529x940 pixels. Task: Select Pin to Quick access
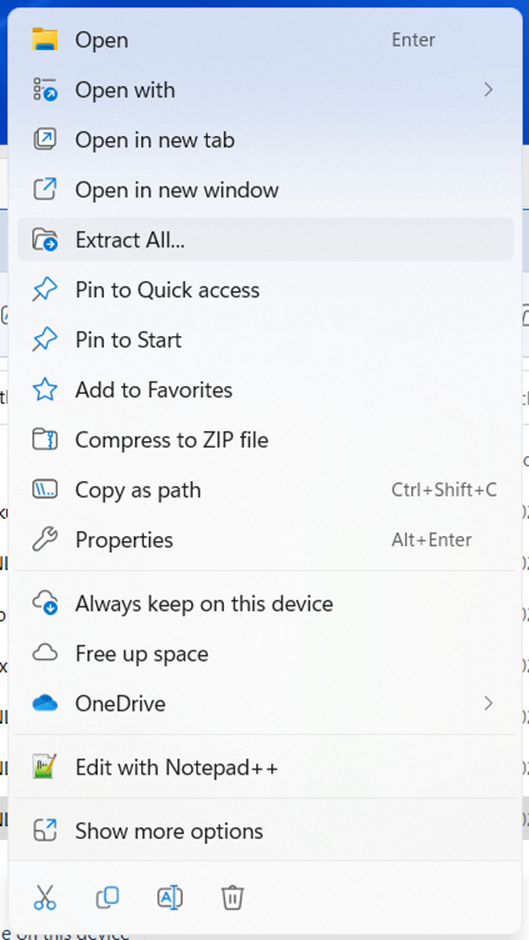click(266, 290)
